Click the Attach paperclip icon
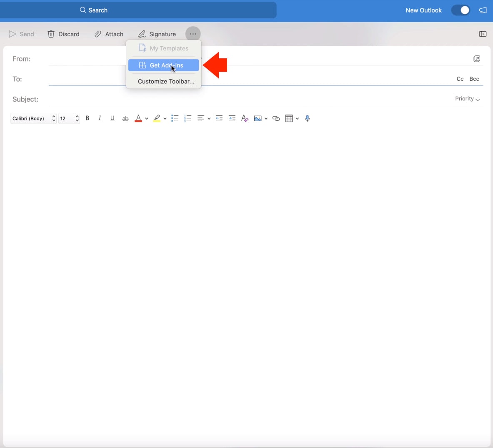 point(98,34)
